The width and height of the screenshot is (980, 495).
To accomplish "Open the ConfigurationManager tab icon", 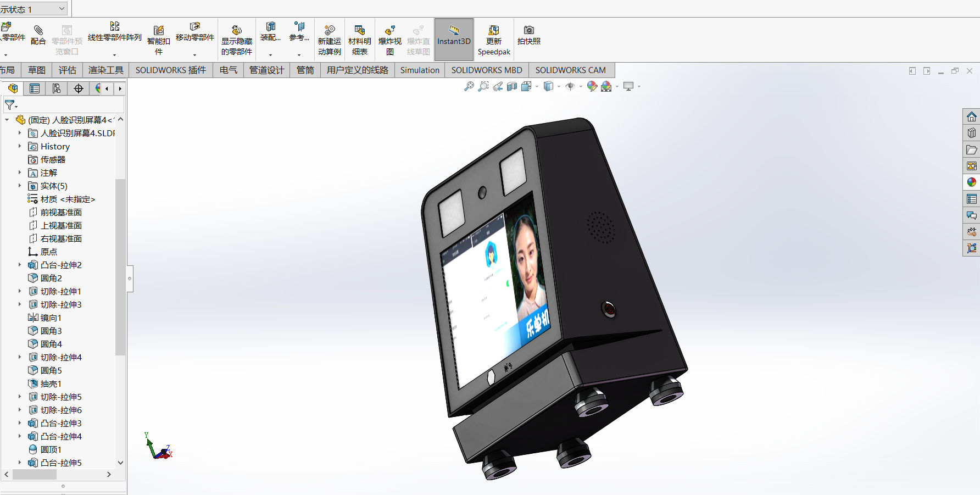I will tap(56, 88).
